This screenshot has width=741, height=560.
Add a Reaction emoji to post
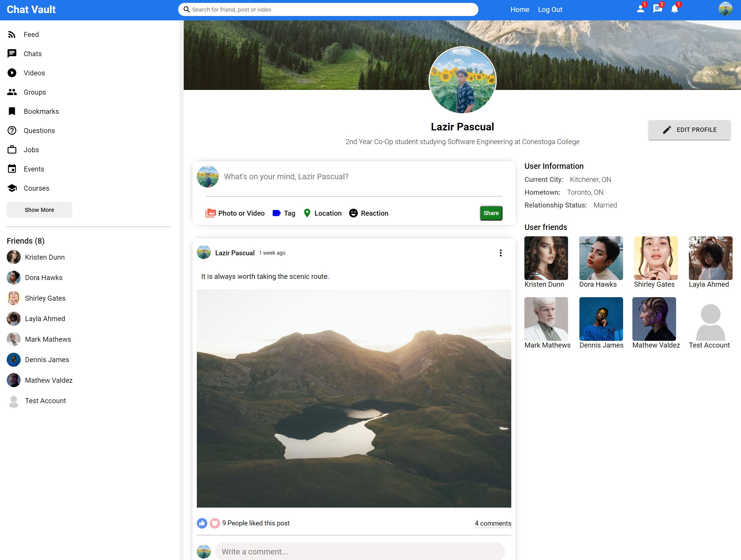click(x=369, y=213)
